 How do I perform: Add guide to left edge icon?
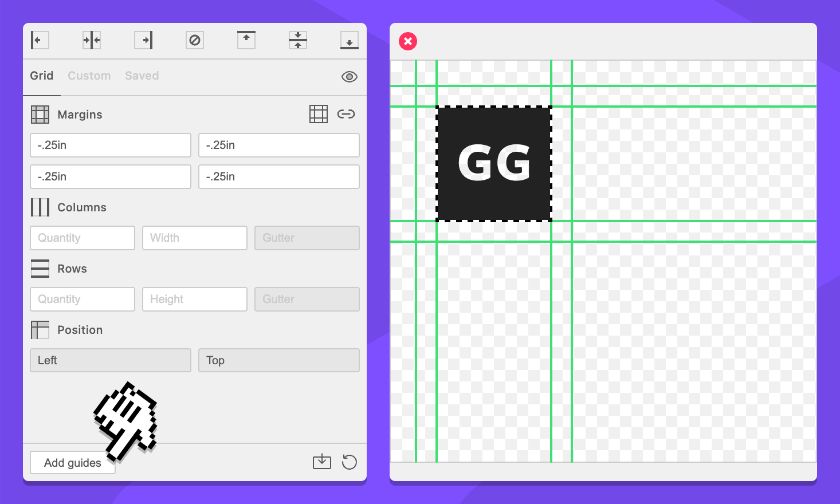[x=40, y=40]
